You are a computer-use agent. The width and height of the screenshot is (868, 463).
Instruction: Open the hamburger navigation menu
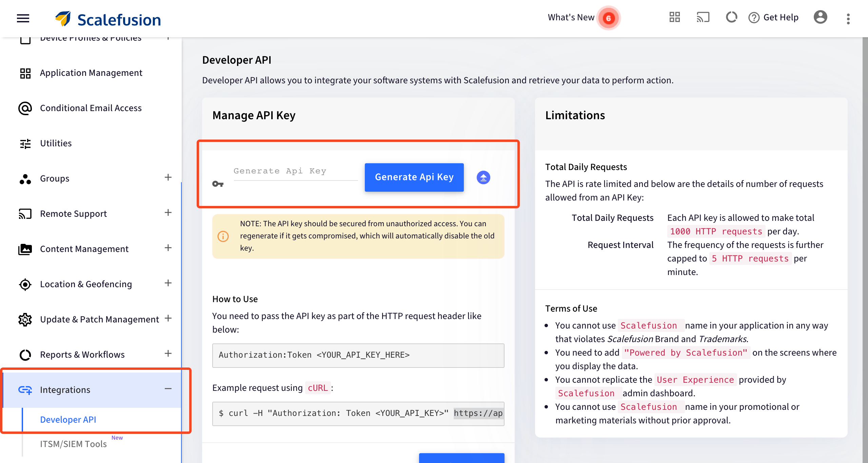click(23, 18)
